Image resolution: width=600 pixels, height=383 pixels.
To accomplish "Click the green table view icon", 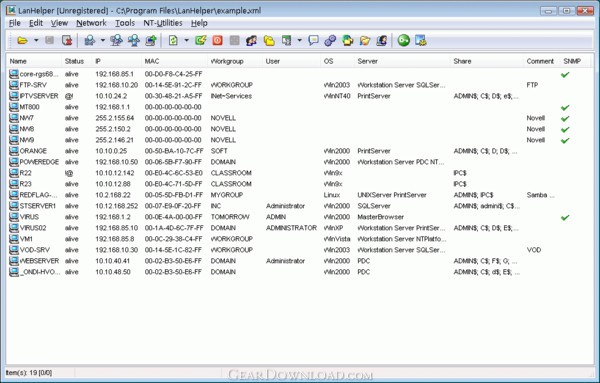I will [286, 40].
